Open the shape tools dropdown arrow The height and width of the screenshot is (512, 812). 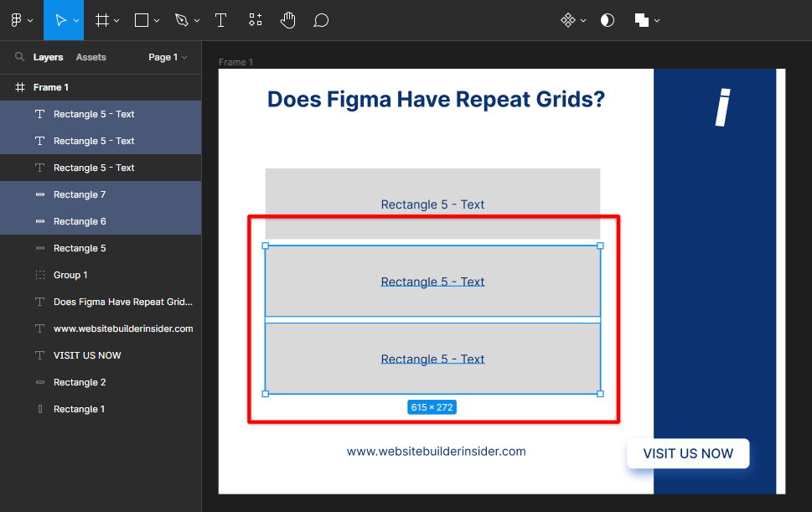pyautogui.click(x=157, y=20)
